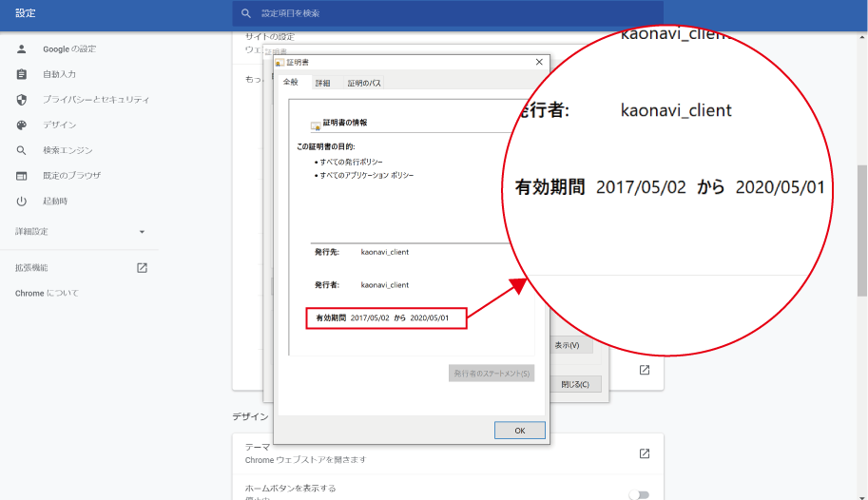The height and width of the screenshot is (500, 868).
Task: Click the テーマ row label
Action: (258, 447)
